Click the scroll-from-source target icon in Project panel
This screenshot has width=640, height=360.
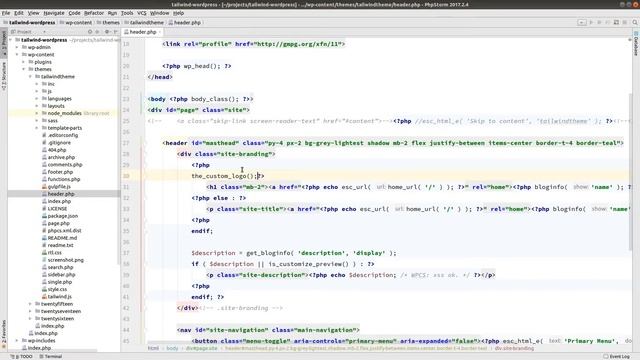point(90,31)
